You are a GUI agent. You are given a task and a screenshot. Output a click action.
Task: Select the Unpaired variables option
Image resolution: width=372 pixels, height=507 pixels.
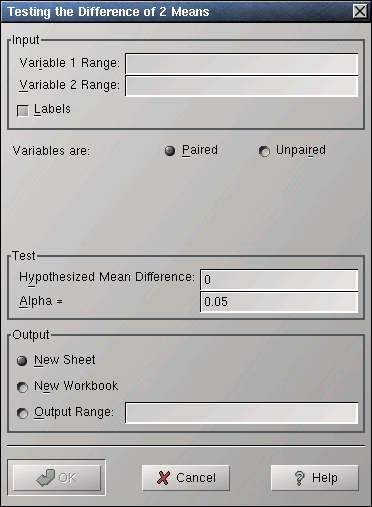[264, 151]
